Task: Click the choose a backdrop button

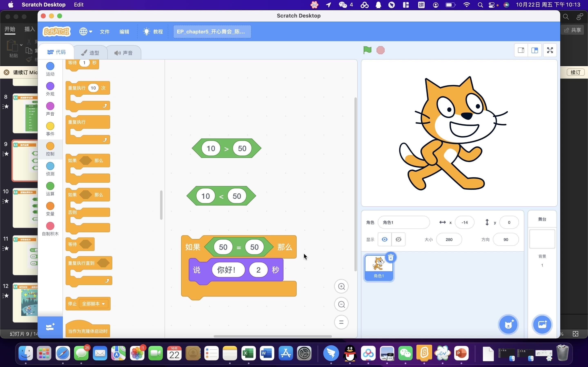Action: (542, 325)
